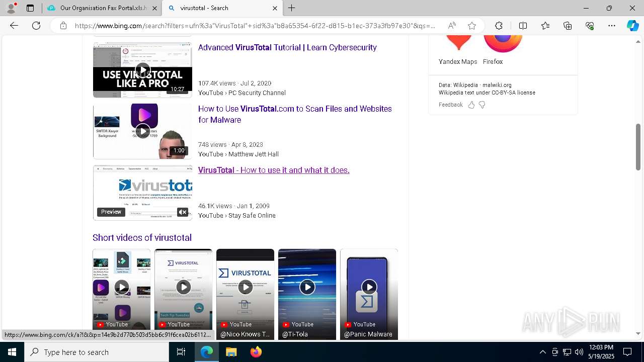Add page to favorites star
Viewport: 644px width, 362px height.
[472, 26]
